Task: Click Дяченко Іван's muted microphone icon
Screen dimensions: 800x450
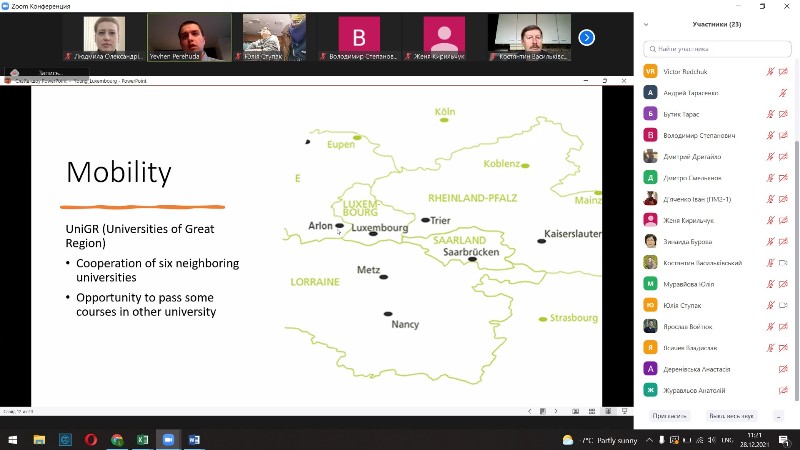Action: [x=770, y=199]
